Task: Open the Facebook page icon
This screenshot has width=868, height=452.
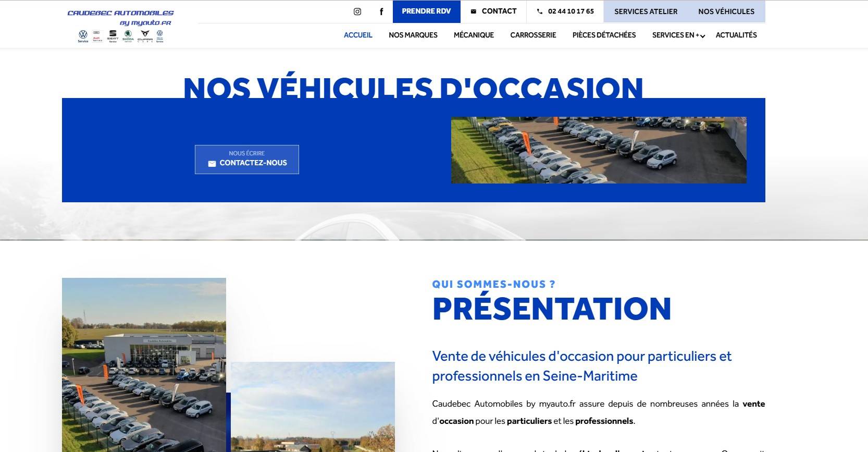Action: click(x=381, y=11)
